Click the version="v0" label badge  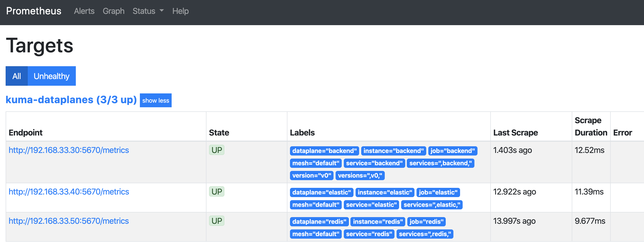coord(311,176)
